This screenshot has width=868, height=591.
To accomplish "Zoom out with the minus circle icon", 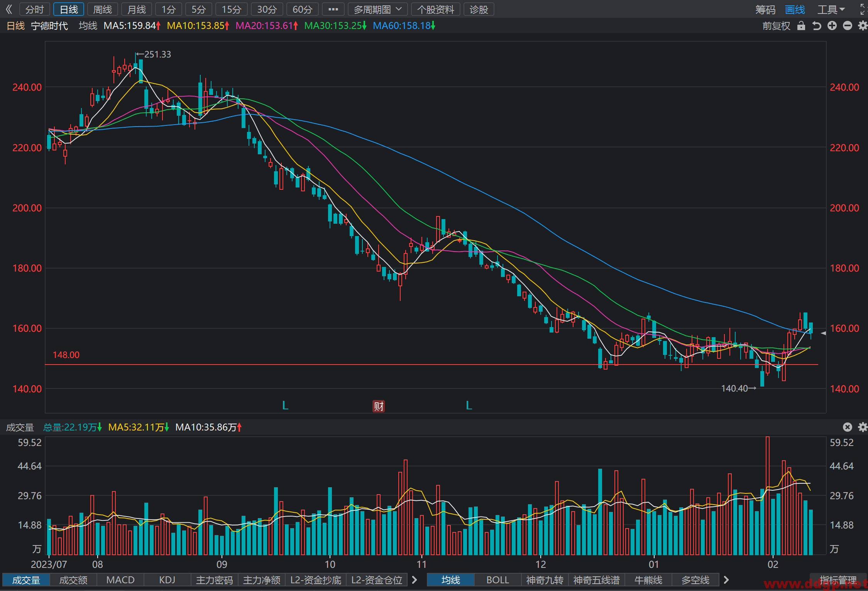I will point(848,26).
